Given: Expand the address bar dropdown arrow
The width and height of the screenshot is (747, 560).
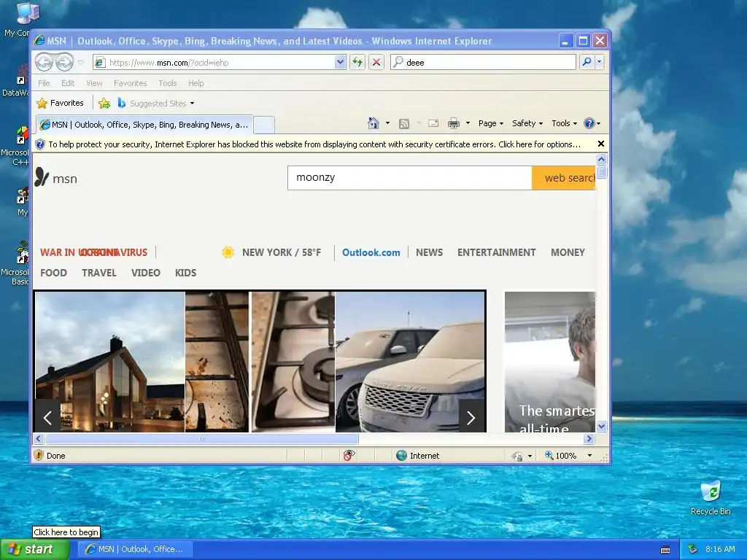Looking at the screenshot, I should [340, 62].
